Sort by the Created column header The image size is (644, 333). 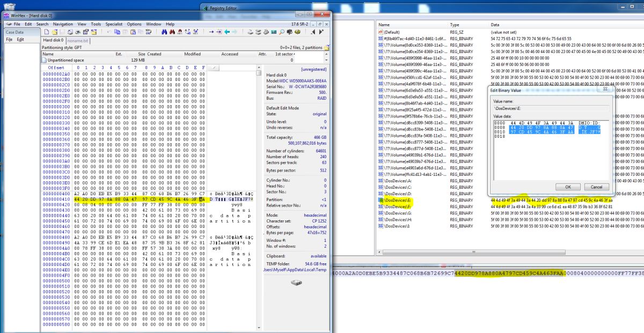pos(164,54)
